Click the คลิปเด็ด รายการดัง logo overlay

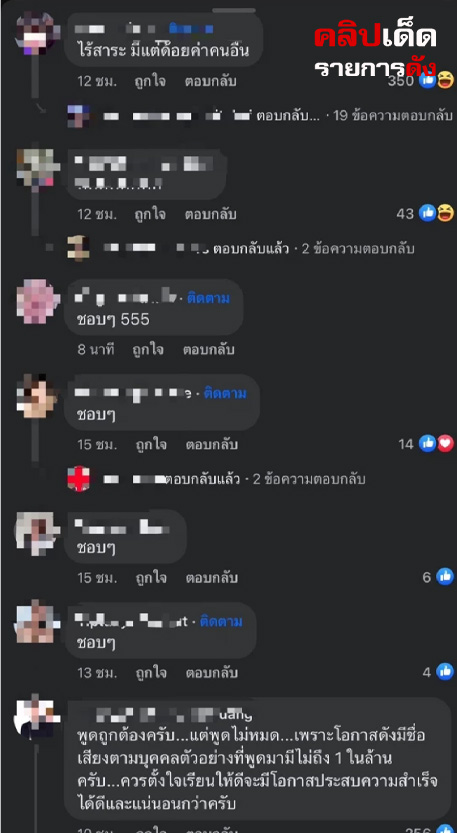pos(375,52)
